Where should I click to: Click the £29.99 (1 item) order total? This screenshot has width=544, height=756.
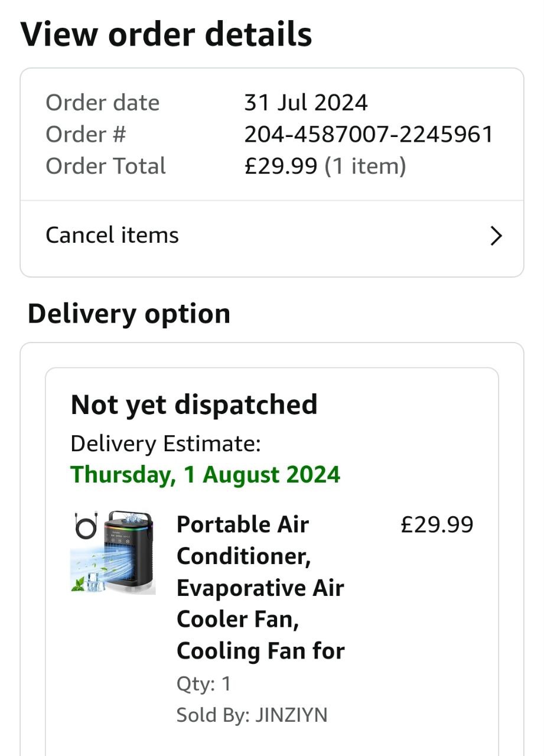click(325, 167)
